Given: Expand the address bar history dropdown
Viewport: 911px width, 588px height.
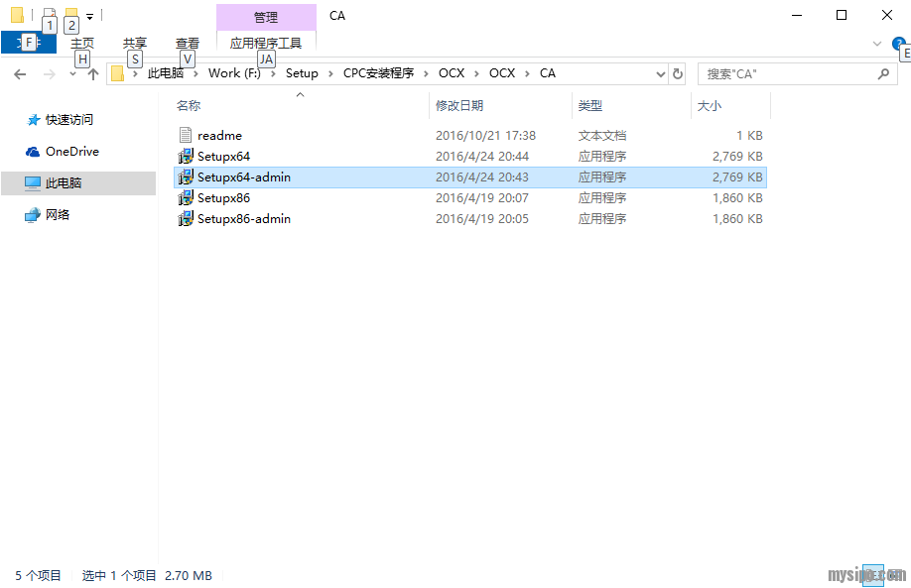Looking at the screenshot, I should [661, 73].
